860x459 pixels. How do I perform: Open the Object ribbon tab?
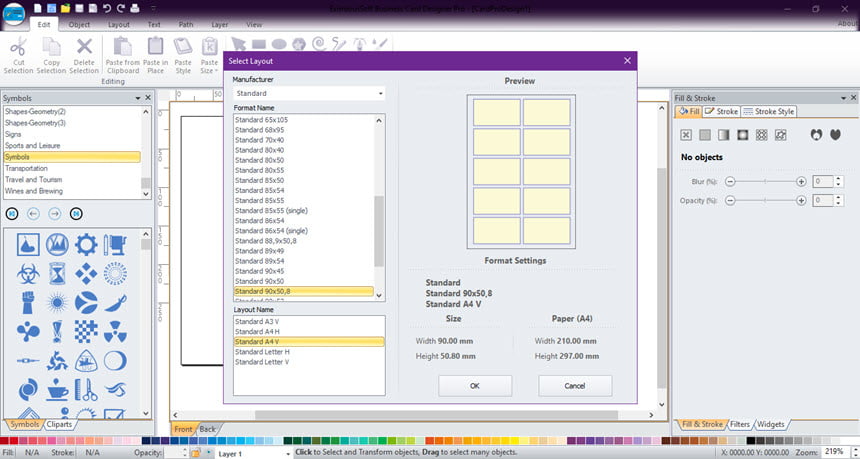80,25
